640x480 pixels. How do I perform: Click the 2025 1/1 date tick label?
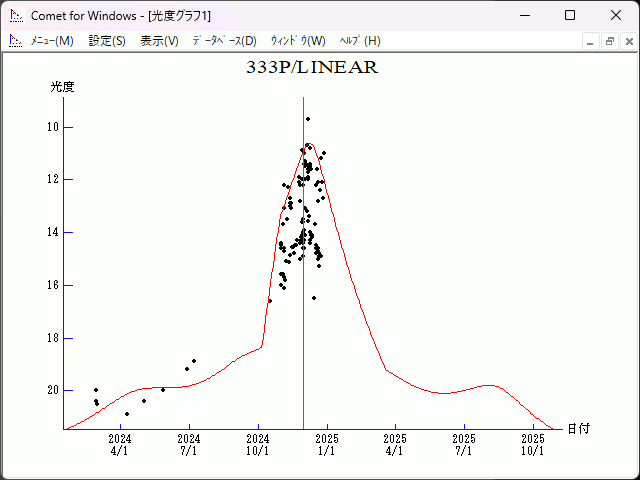click(326, 444)
